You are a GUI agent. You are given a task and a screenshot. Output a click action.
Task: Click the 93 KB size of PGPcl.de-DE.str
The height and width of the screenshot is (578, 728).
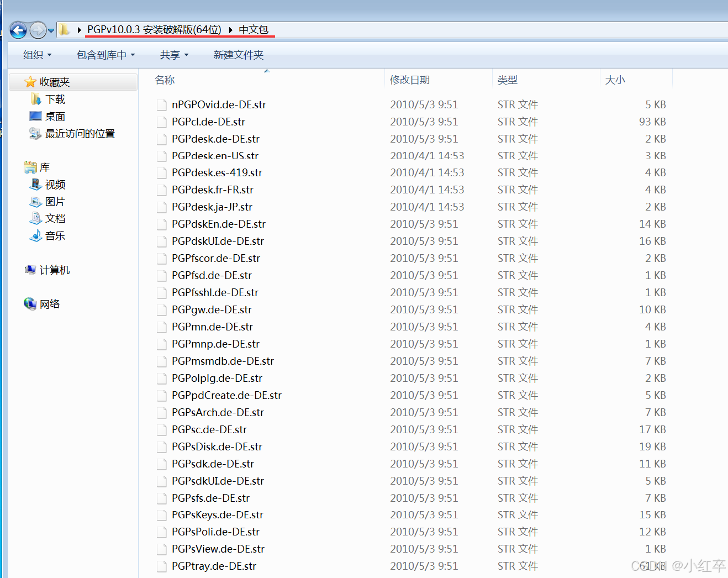[x=652, y=122]
